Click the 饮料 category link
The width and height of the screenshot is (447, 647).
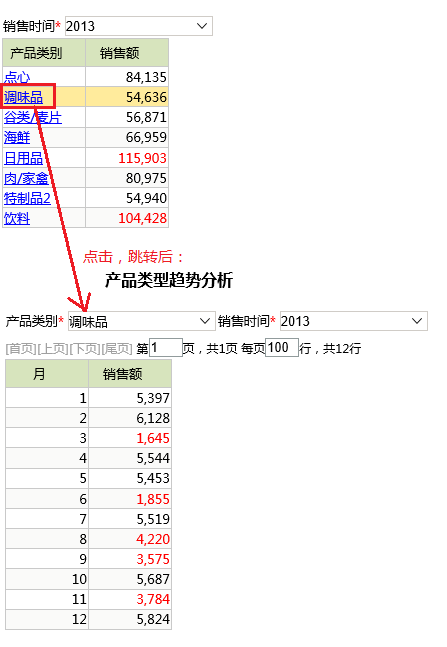(x=17, y=218)
